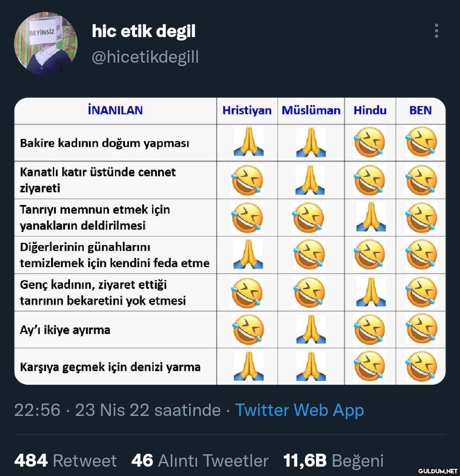Click the hic etik degil profile avatar
460x476 pixels.
click(x=46, y=43)
